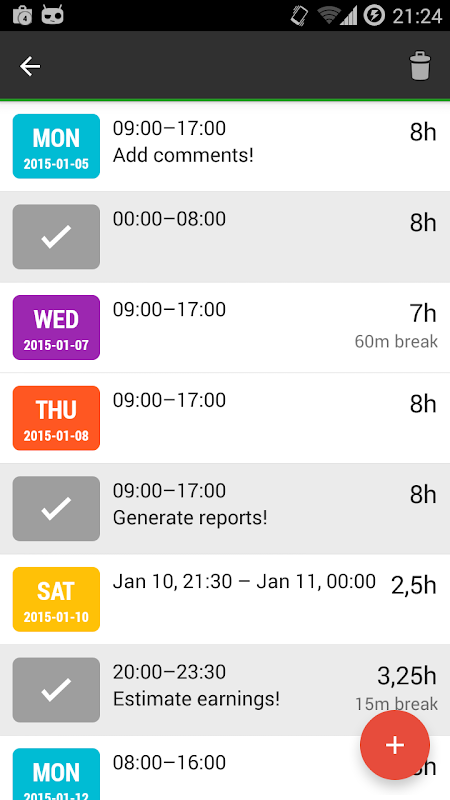Select the purple WED 2015-01-07 badge
The image size is (450, 800).
[56, 328]
